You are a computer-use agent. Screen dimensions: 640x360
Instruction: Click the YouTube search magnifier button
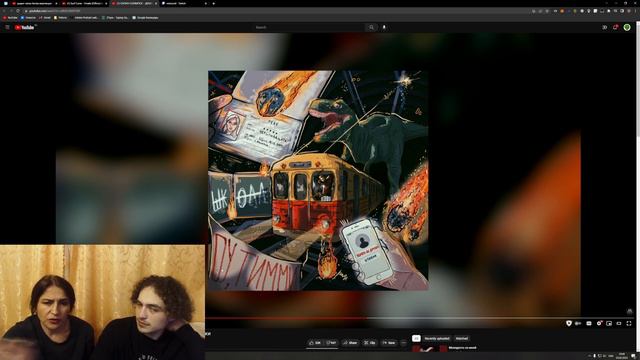click(x=371, y=27)
